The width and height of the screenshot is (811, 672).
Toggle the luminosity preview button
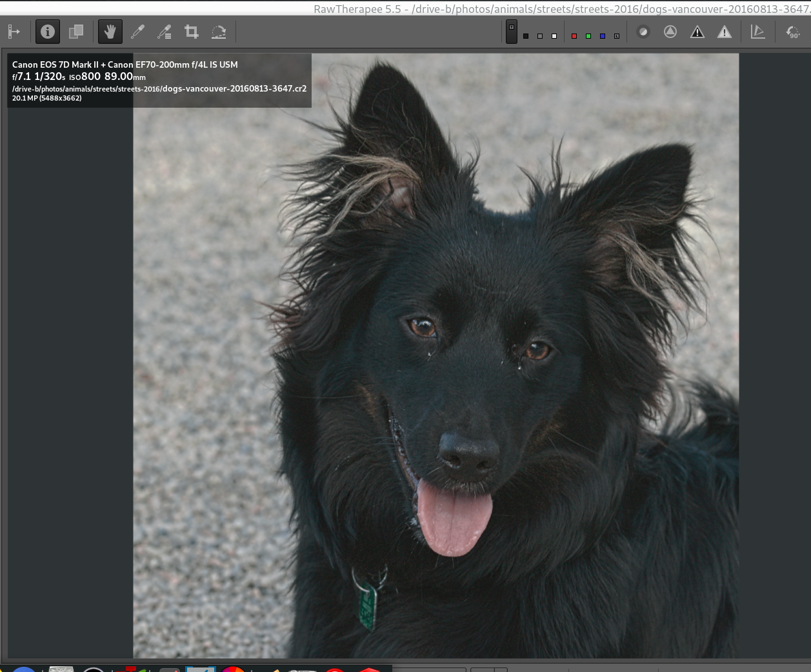[x=617, y=36]
